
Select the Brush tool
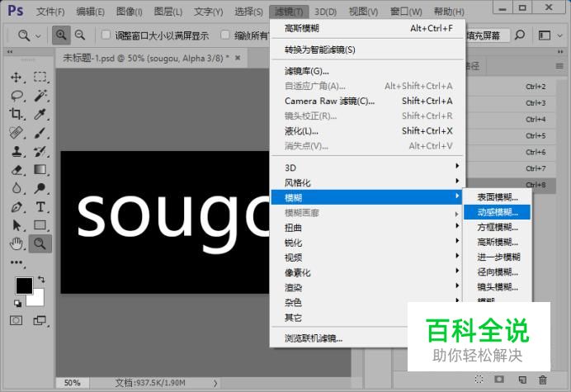coord(40,133)
